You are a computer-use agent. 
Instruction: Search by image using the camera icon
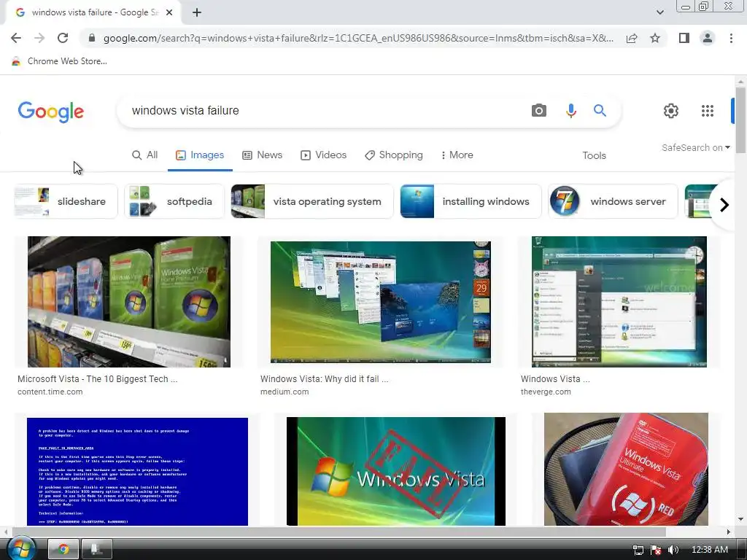[x=539, y=111]
